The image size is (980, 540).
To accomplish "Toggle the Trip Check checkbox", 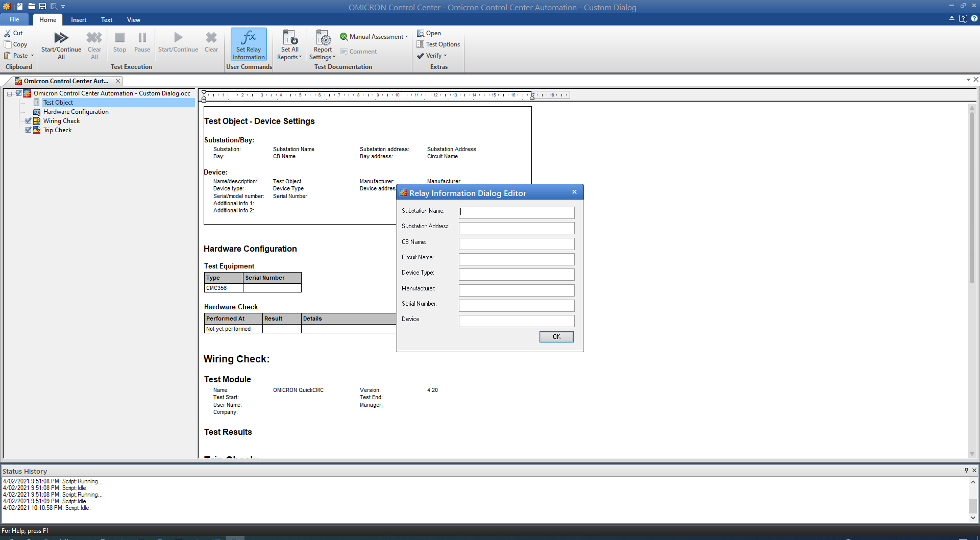I will [x=29, y=130].
